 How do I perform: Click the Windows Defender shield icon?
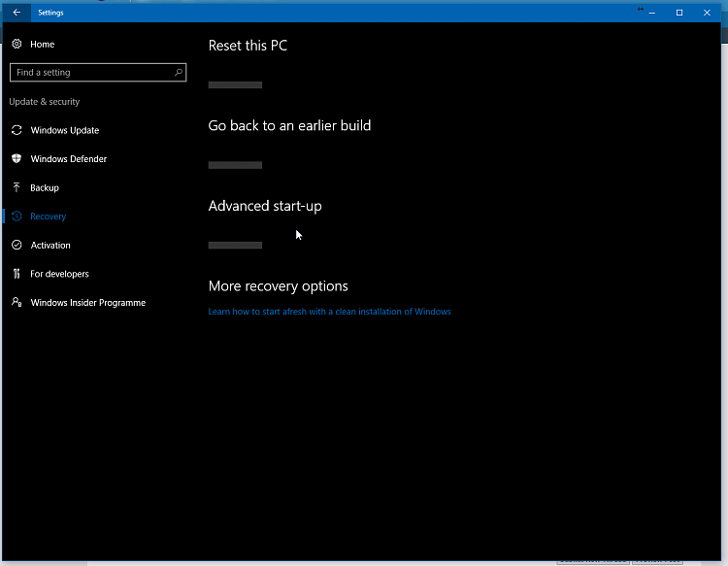(x=17, y=159)
